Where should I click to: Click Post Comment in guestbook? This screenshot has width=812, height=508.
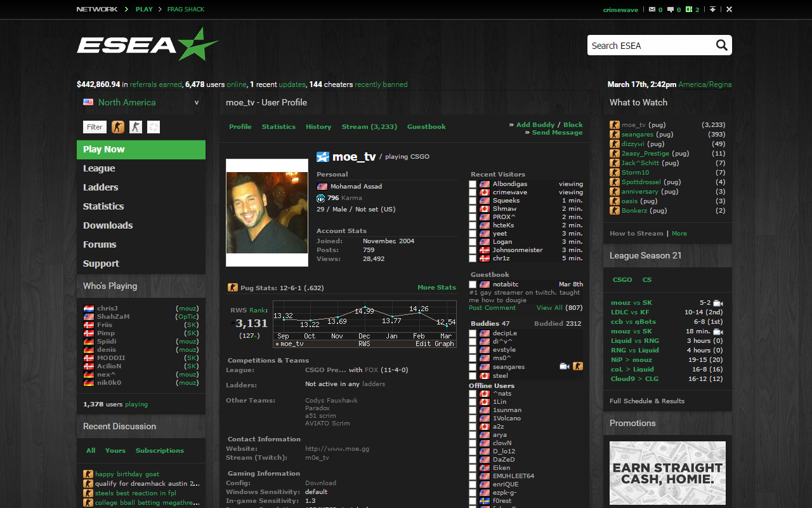[492, 308]
